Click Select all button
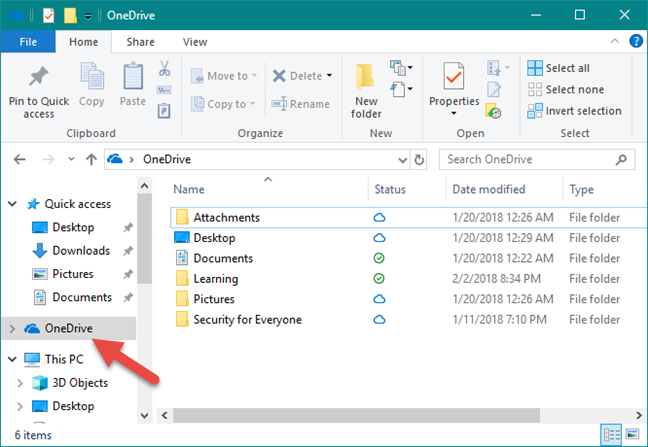The width and height of the screenshot is (648, 447). point(567,68)
